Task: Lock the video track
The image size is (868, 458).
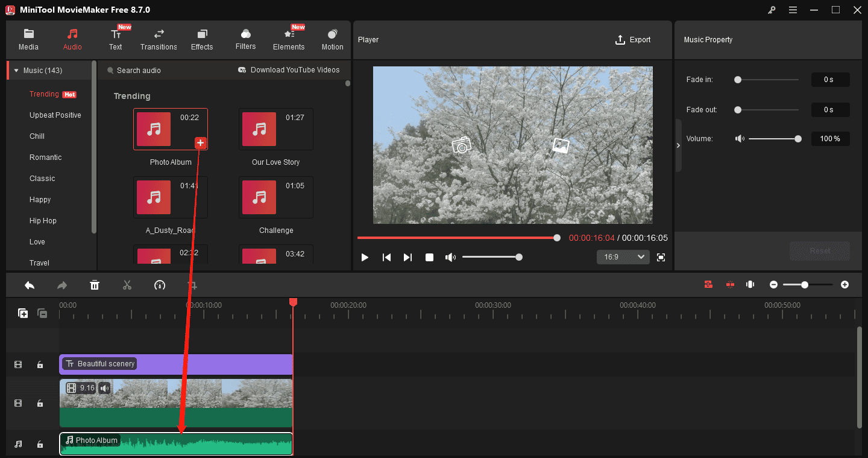Action: (x=40, y=403)
